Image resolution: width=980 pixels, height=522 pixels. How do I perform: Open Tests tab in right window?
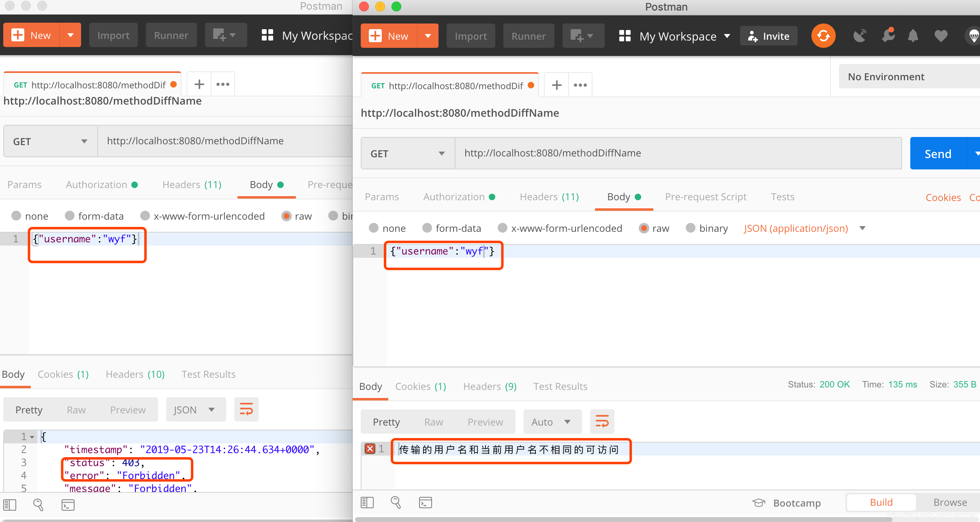(782, 197)
